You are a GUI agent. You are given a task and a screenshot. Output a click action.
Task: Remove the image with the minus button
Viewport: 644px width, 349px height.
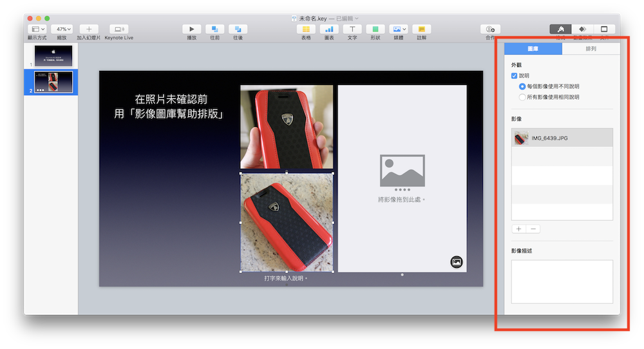(x=533, y=229)
